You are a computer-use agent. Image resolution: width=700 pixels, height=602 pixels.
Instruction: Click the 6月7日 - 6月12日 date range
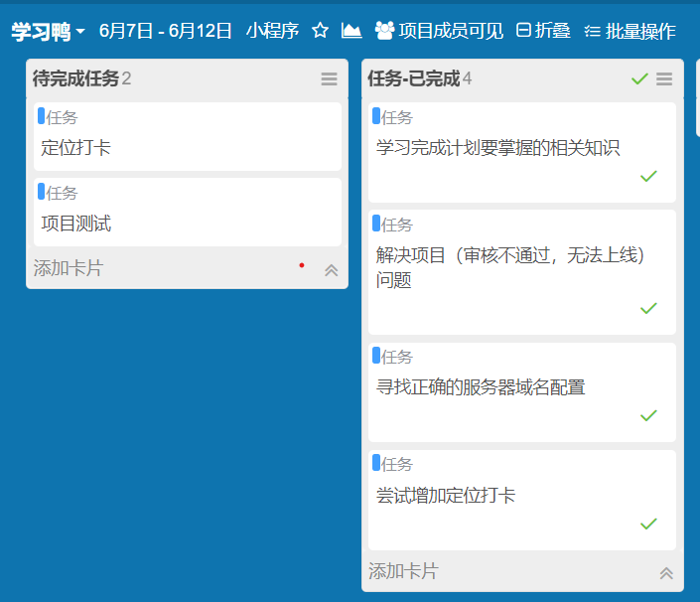(x=165, y=31)
